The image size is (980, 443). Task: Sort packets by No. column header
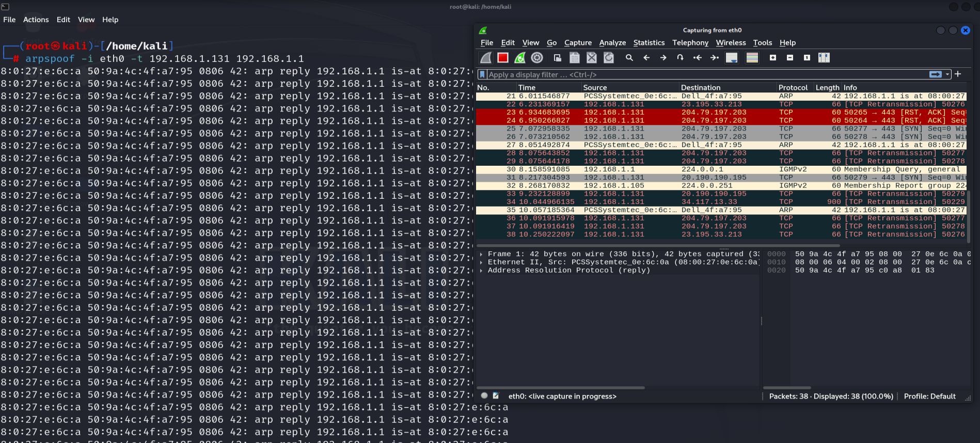(x=496, y=88)
